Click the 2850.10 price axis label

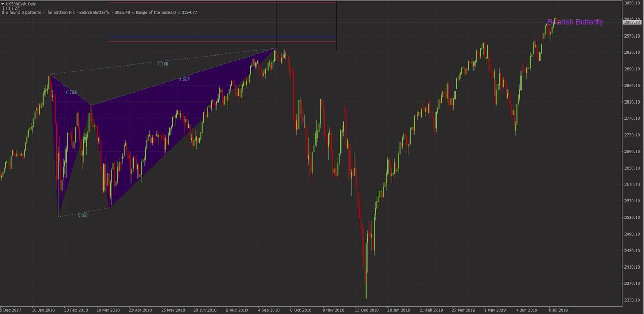point(632,86)
